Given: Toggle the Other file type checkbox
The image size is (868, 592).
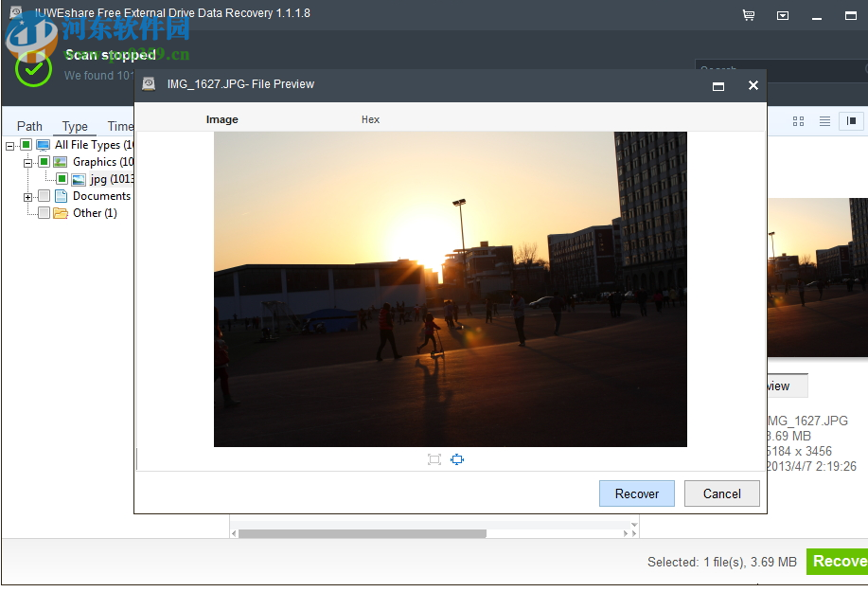Looking at the screenshot, I should (44, 213).
